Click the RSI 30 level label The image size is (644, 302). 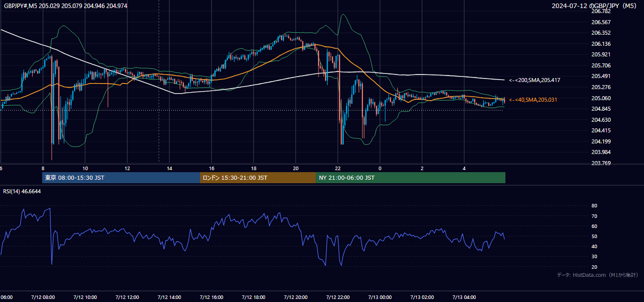pyautogui.click(x=594, y=257)
